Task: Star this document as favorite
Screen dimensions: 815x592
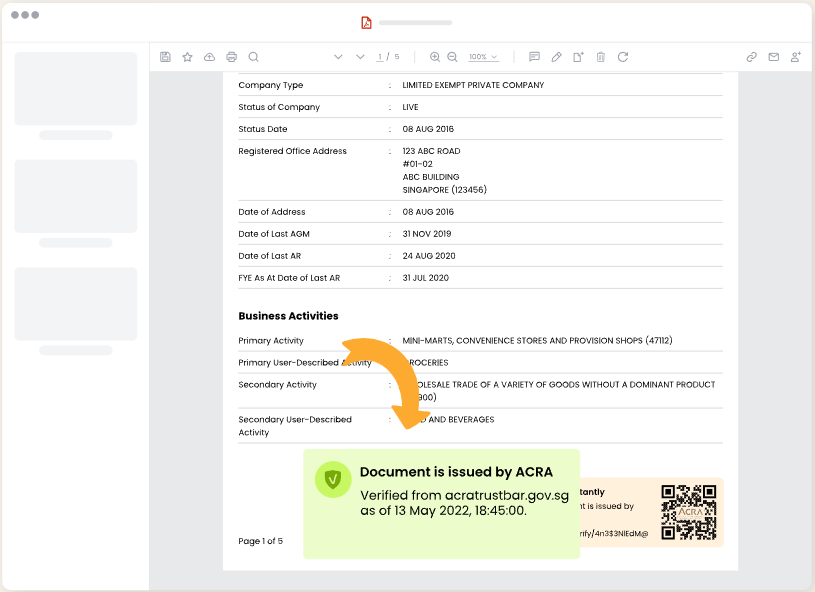Action: pos(187,57)
